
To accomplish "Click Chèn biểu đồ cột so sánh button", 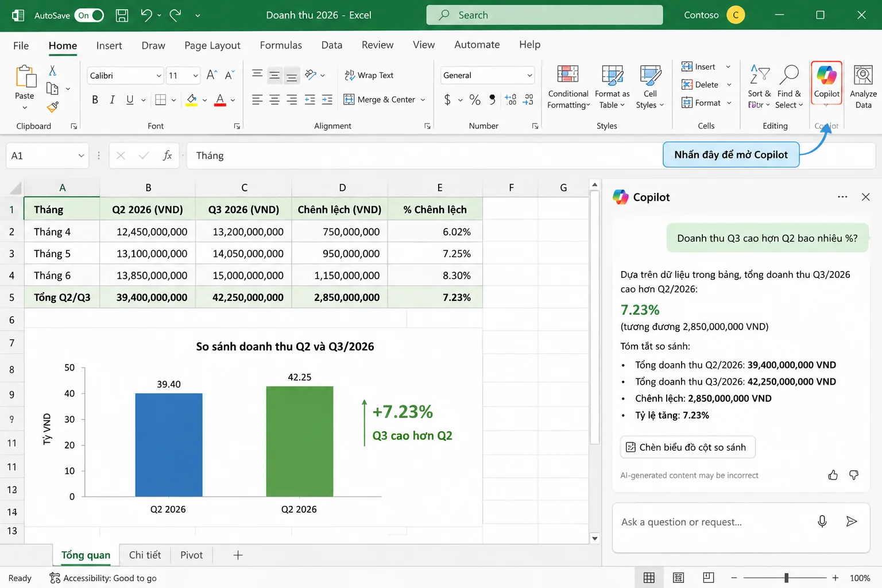I will [x=687, y=447].
